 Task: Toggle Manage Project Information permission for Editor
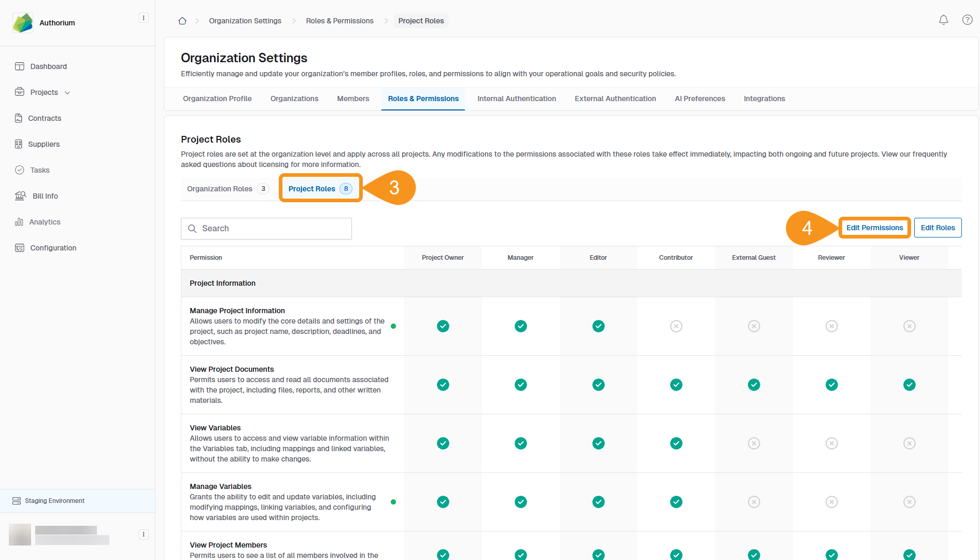point(598,326)
